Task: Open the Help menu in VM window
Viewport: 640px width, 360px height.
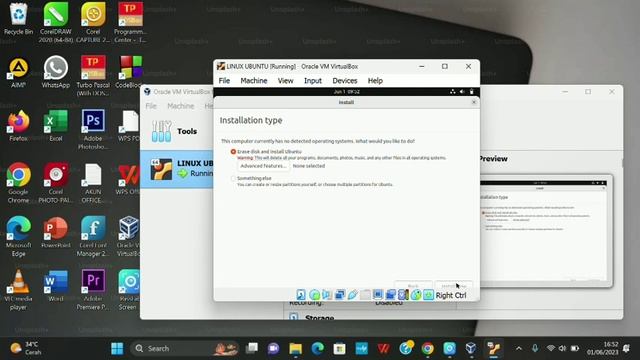Action: [375, 81]
